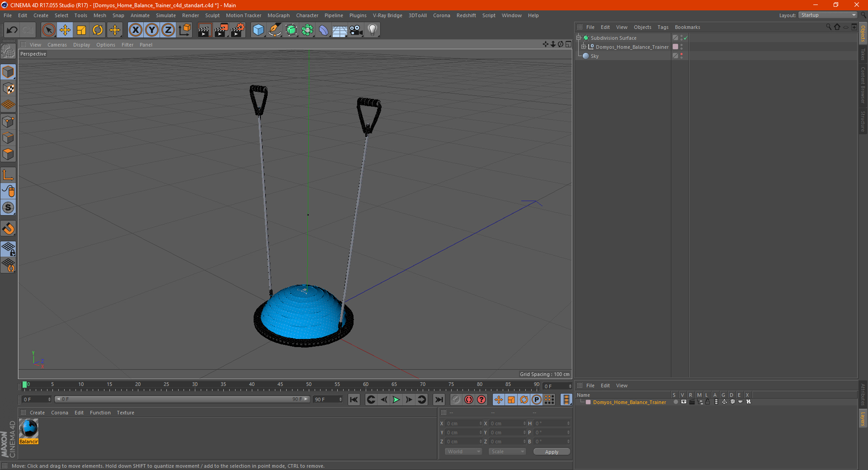Open Edit Render Settings
The image size is (868, 470).
(238, 30)
